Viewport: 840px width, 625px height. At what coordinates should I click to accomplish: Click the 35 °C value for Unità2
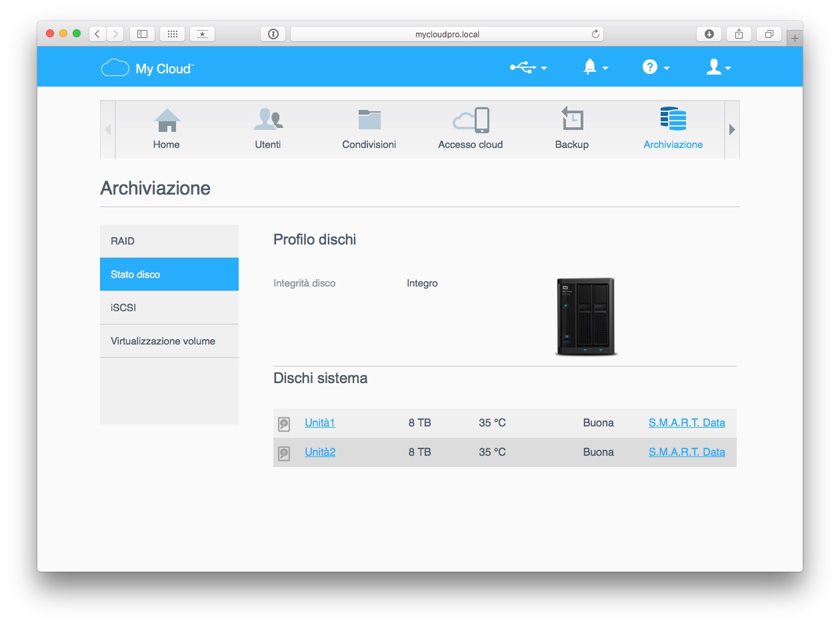click(492, 452)
